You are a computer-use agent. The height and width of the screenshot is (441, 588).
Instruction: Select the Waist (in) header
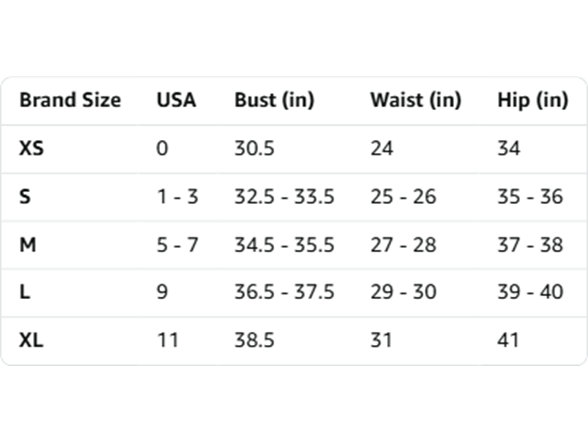(416, 100)
